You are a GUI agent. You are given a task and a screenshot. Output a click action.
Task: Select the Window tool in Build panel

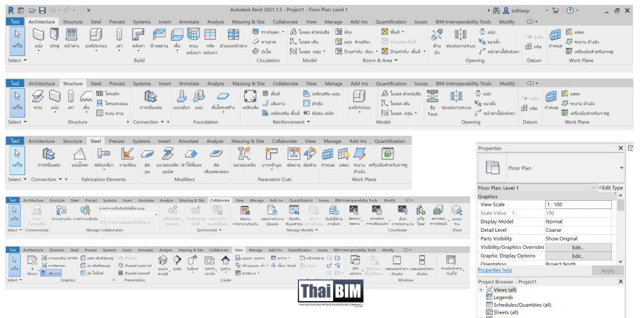click(71, 36)
